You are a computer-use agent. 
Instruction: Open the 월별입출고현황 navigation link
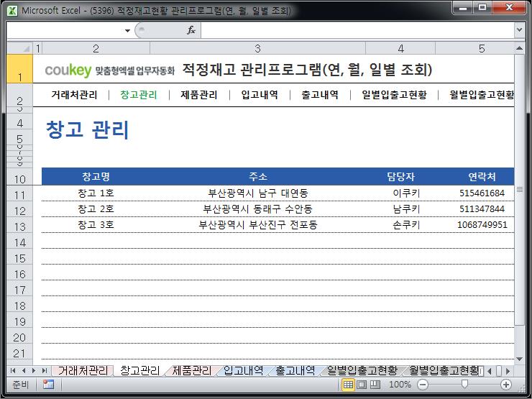pos(482,95)
